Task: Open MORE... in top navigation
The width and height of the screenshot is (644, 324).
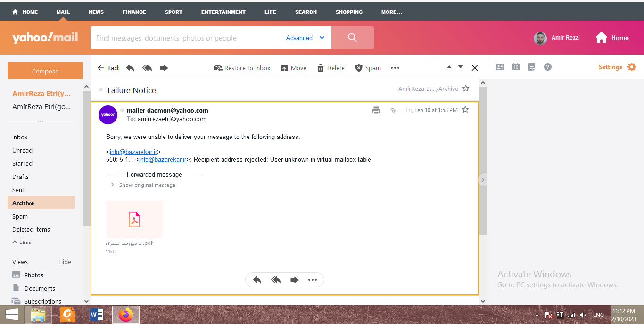Action: [392, 12]
